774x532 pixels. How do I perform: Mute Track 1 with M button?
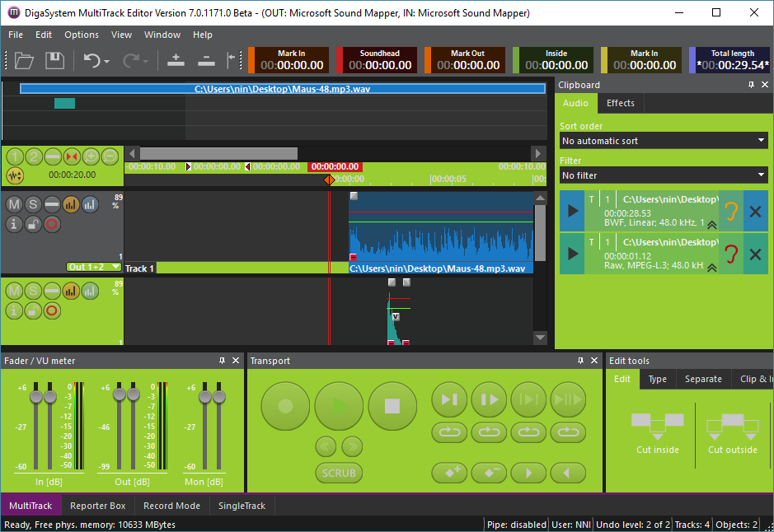click(14, 203)
